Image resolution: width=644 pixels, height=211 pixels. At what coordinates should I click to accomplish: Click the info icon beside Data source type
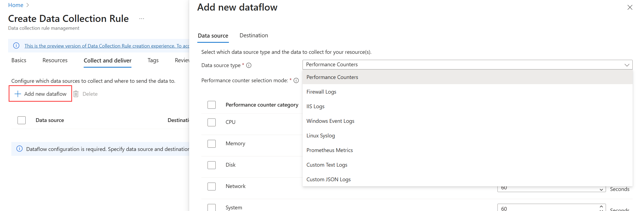coord(249,65)
